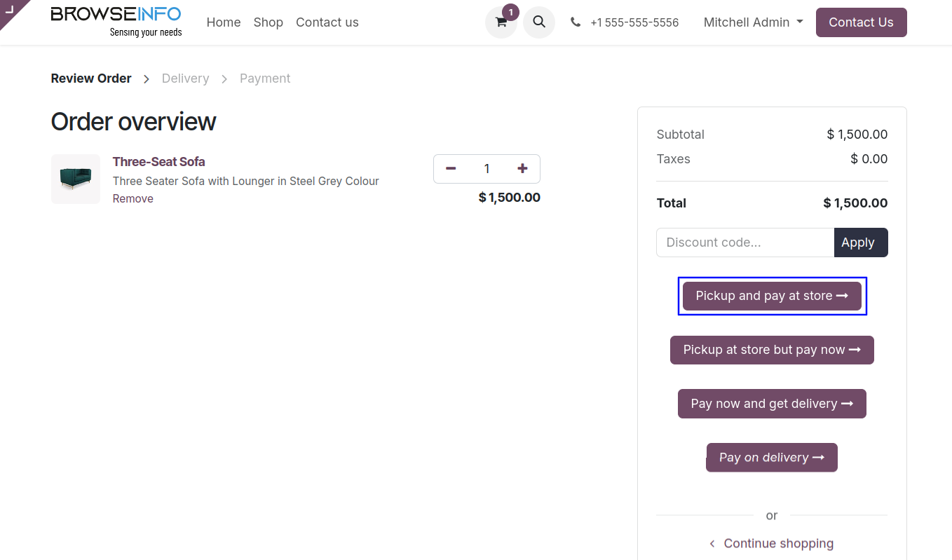This screenshot has height=560, width=952.
Task: Choose Pay now and get delivery
Action: [772, 404]
